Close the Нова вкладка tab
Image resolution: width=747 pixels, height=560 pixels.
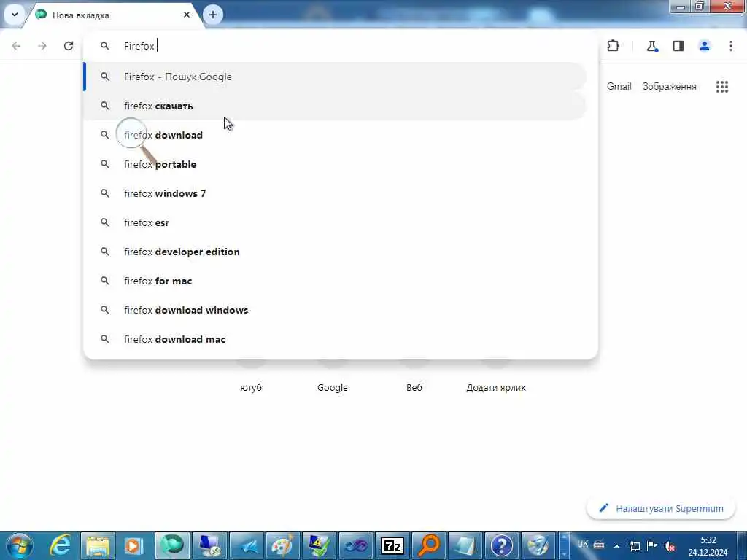(x=187, y=15)
